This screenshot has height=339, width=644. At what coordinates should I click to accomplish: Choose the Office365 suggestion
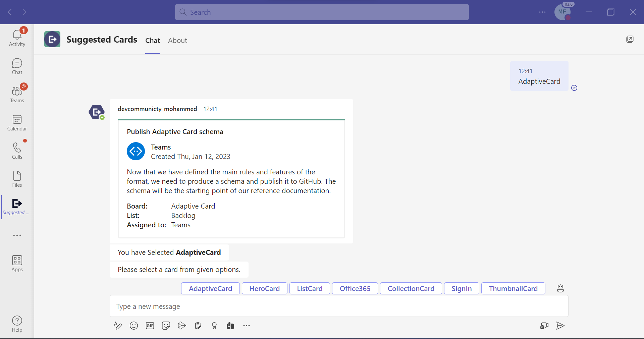point(355,288)
